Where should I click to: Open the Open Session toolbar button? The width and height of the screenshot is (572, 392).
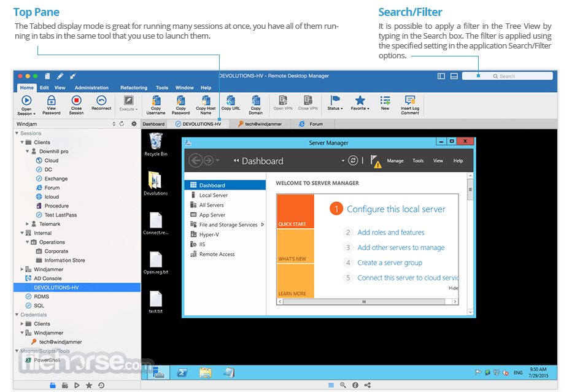[26, 105]
